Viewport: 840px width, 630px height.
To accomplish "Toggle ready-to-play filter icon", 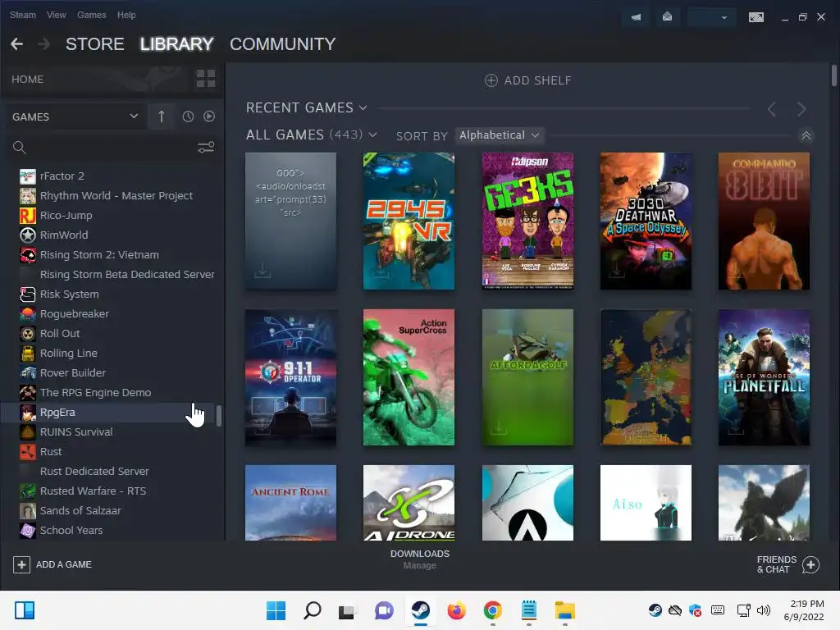I will [209, 116].
